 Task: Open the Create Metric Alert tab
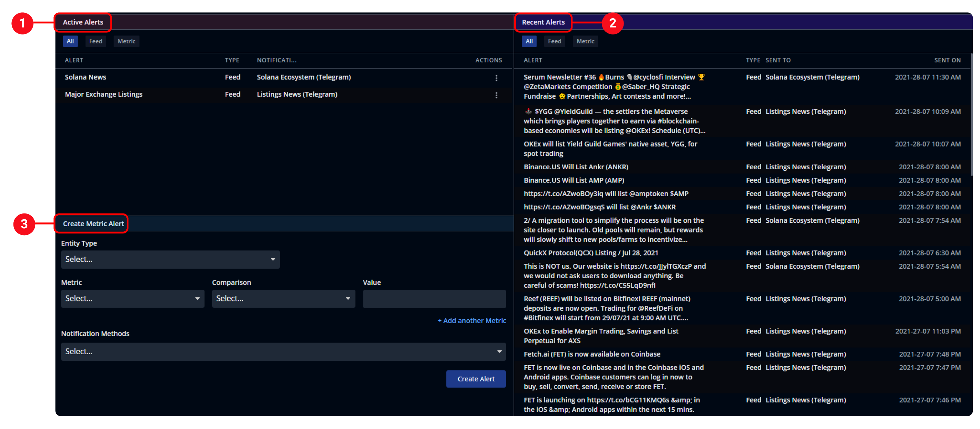pyautogui.click(x=93, y=223)
